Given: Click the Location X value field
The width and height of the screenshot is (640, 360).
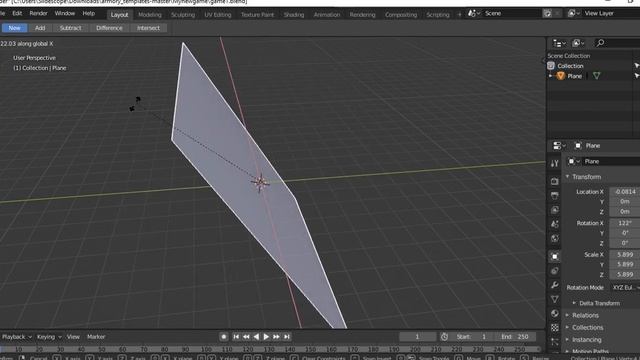Looking at the screenshot, I should (624, 191).
